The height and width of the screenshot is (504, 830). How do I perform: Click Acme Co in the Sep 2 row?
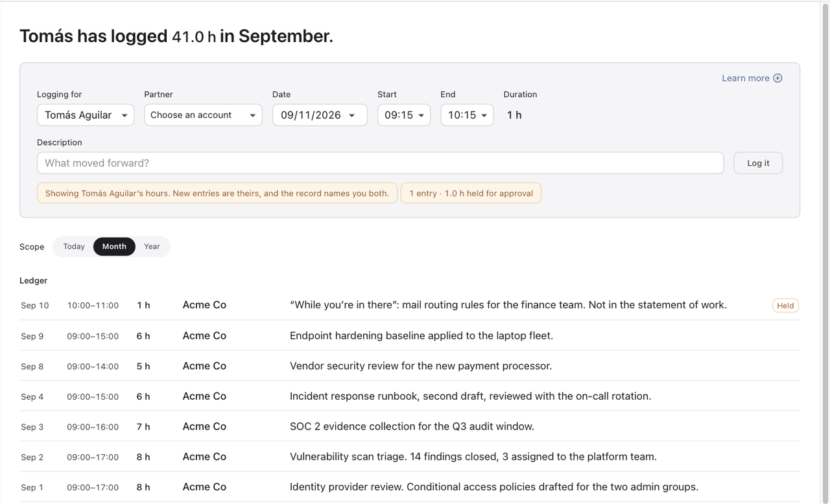204,457
